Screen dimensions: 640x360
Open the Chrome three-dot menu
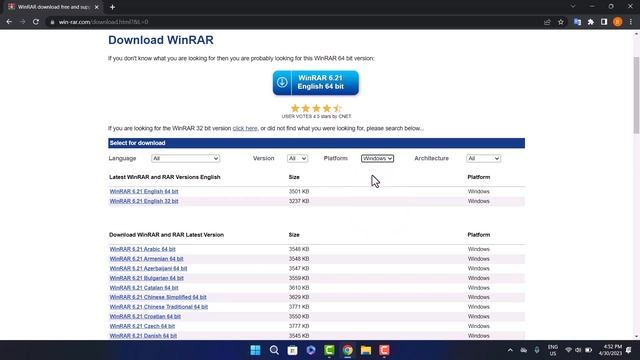631,22
